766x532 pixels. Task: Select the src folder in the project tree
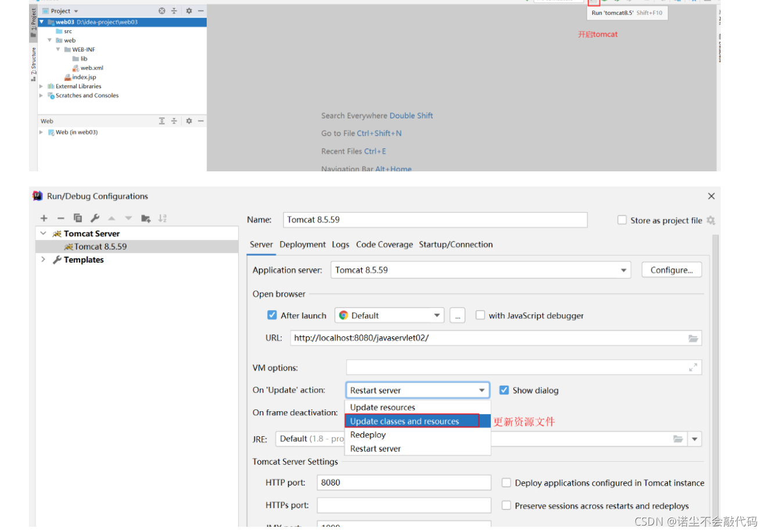tap(64, 31)
